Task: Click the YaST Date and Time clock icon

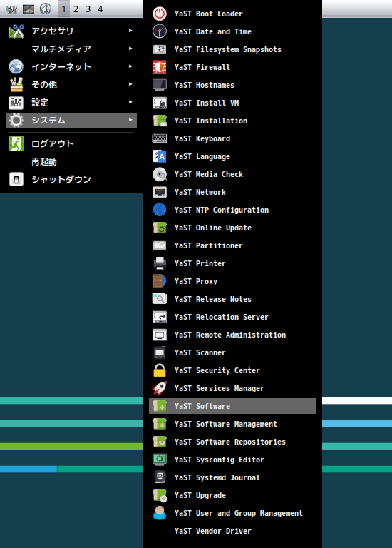Action: [x=160, y=31]
